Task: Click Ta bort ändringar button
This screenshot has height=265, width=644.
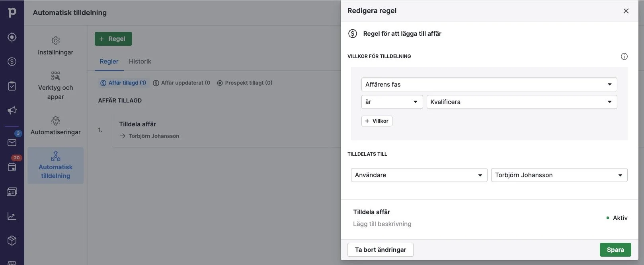Action: pyautogui.click(x=380, y=250)
